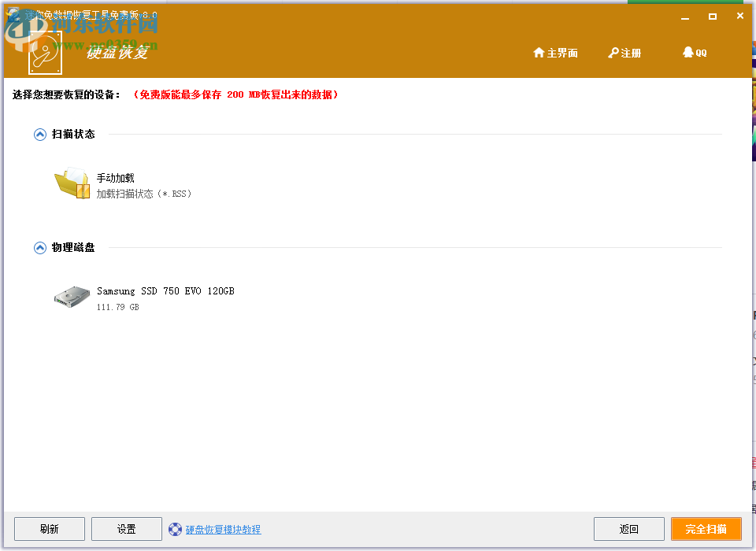The width and height of the screenshot is (756, 551).
Task: Click the home icon above 主界面
Action: click(x=539, y=53)
